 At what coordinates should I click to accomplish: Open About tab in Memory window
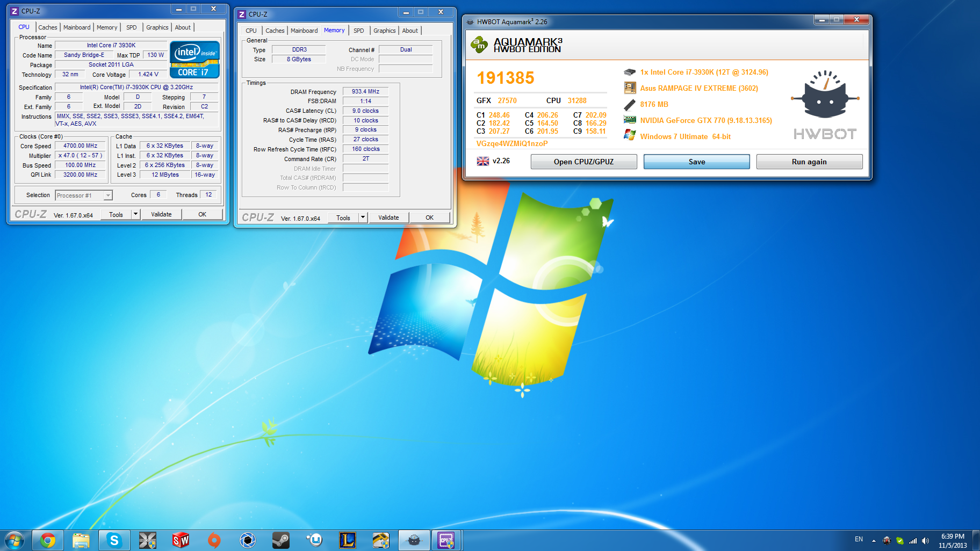tap(410, 31)
